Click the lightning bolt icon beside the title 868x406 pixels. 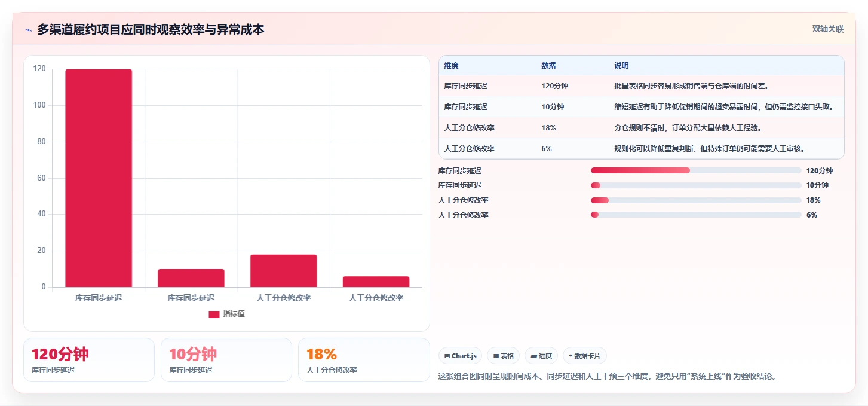point(28,30)
